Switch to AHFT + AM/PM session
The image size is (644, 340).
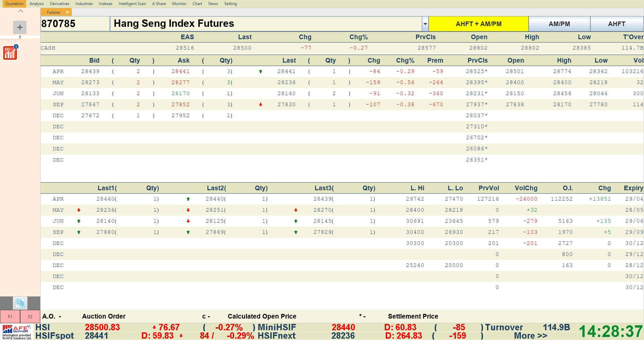(x=479, y=24)
